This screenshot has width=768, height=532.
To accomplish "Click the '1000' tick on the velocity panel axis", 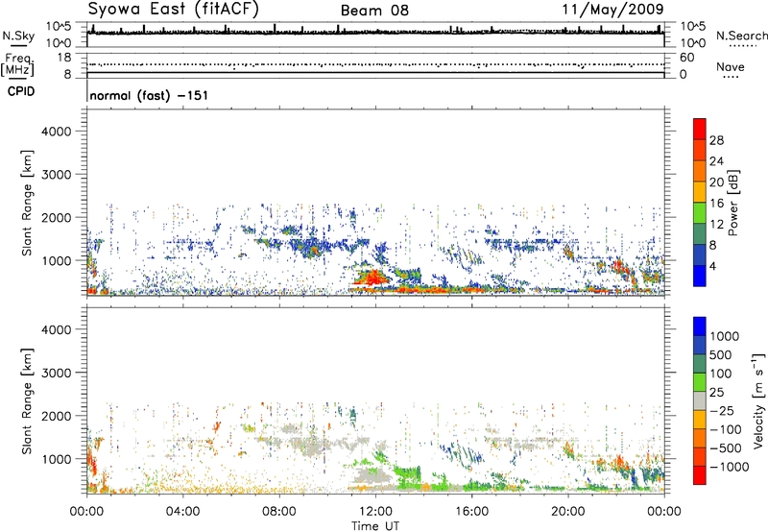I will pyautogui.click(x=56, y=459).
